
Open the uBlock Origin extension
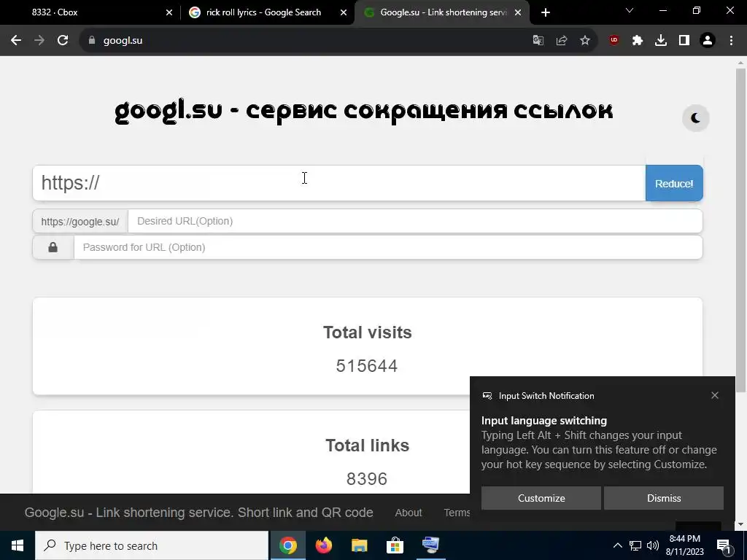click(x=614, y=41)
